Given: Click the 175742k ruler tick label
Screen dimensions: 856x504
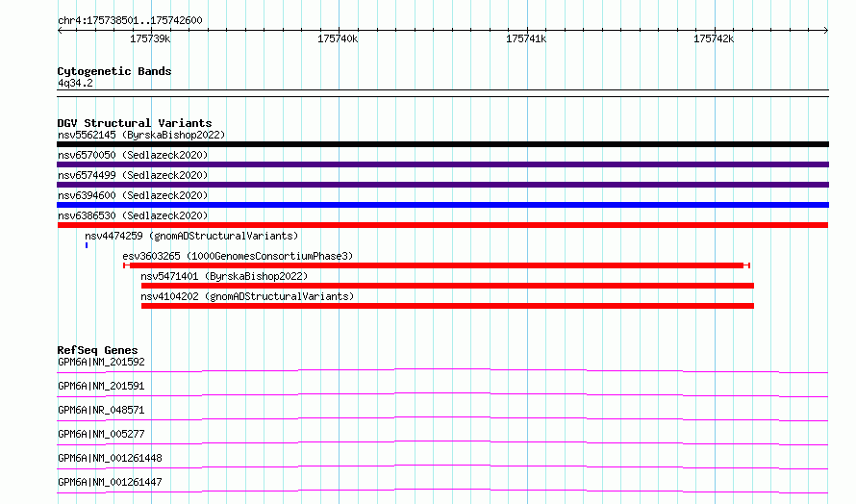Looking at the screenshot, I should (714, 38).
